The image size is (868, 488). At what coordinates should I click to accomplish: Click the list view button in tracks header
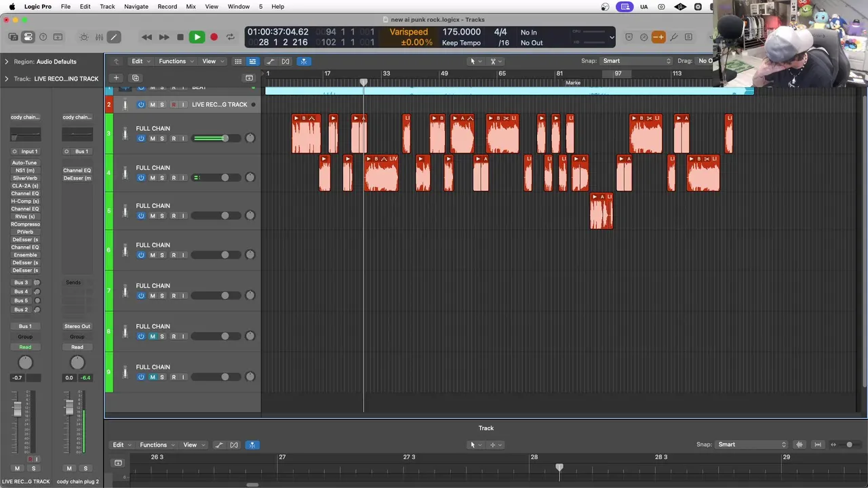coord(252,61)
